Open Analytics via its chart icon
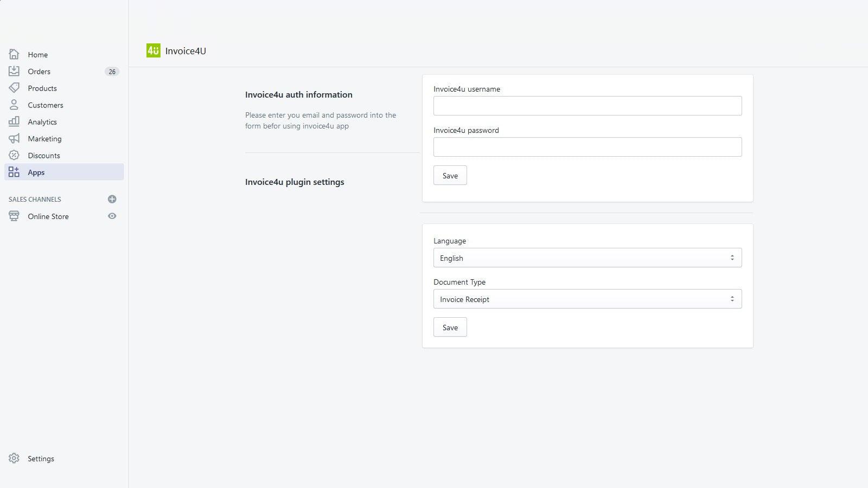Viewport: 868px width, 488px height. coord(14,121)
